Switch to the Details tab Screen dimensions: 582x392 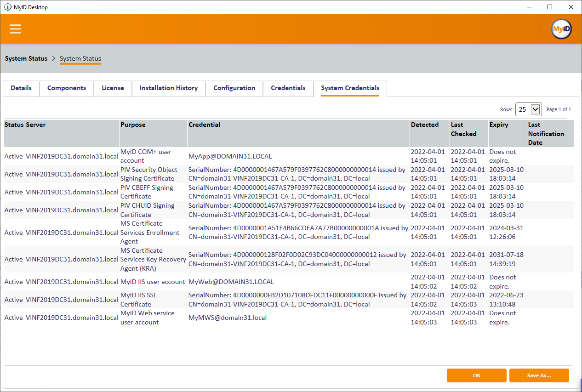21,88
